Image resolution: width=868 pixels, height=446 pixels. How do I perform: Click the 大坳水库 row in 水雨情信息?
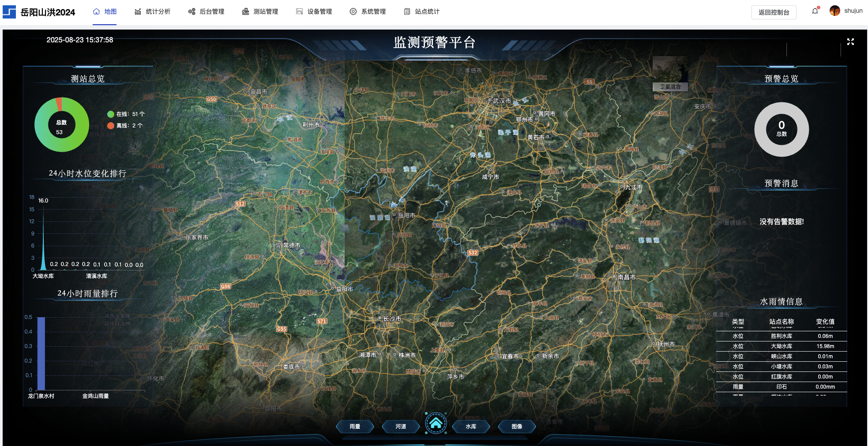781,346
